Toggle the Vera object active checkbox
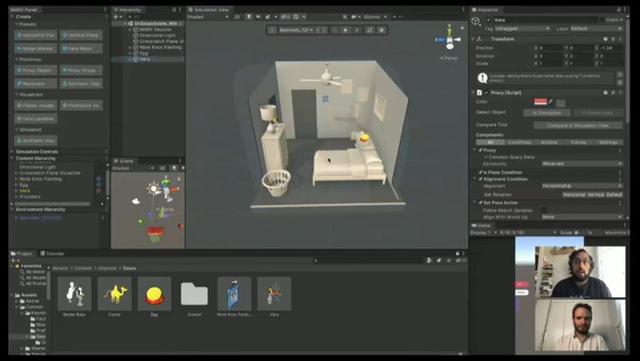 (489, 20)
